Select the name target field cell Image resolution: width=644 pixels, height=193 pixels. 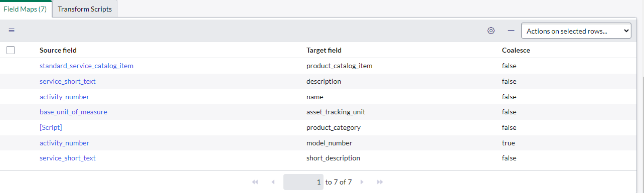point(315,97)
